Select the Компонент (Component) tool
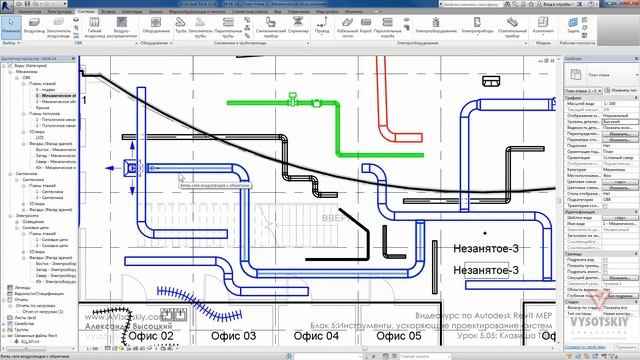This screenshot has width=640, height=360. coord(543,26)
